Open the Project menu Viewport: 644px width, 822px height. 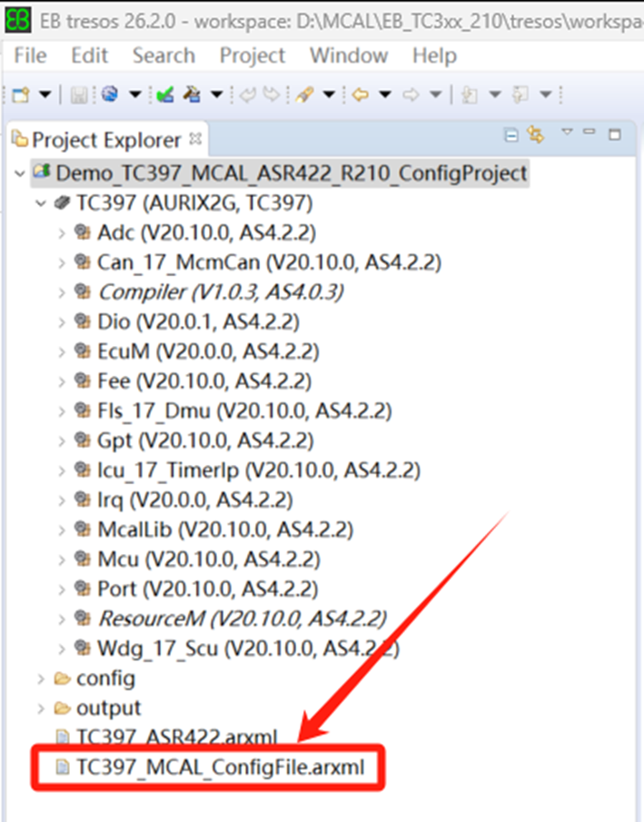tap(253, 55)
